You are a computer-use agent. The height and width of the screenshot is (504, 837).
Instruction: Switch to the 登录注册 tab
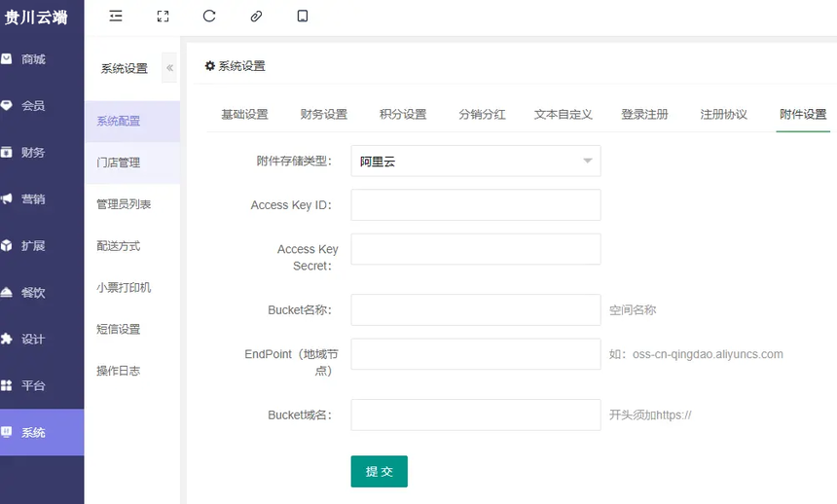point(645,114)
